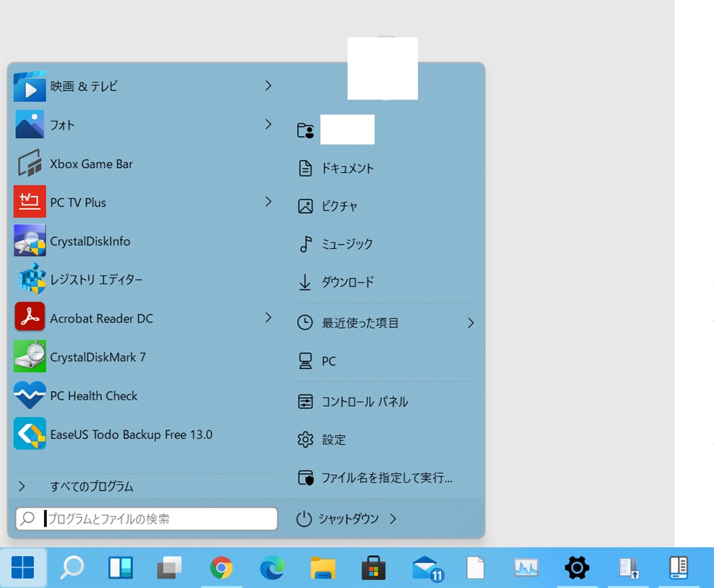Open CrystalDiskMark 7 icon
The image size is (714, 588).
(29, 356)
